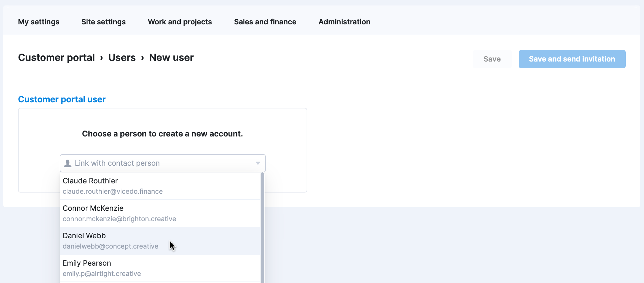
Task: Go to Sales and finance tab
Action: [265, 22]
